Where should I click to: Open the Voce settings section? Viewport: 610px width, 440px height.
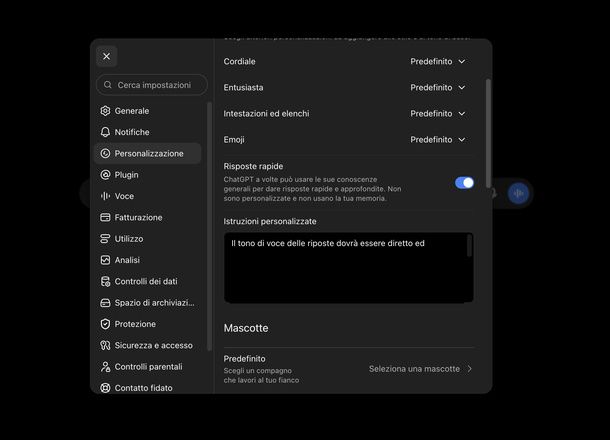[x=147, y=196]
